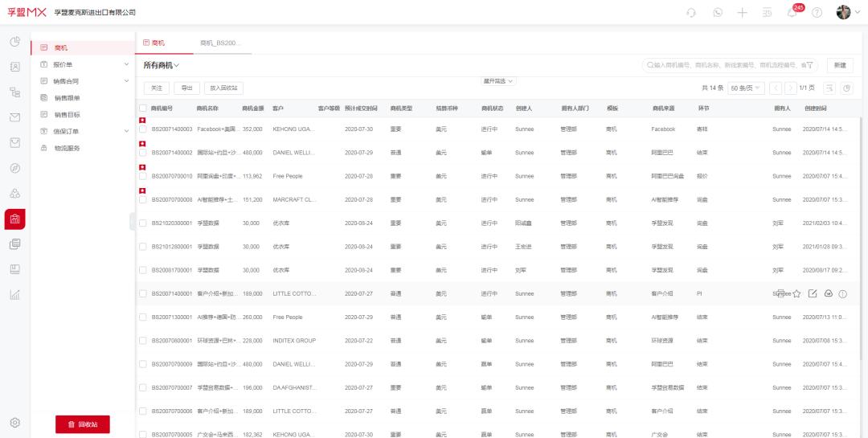The height and width of the screenshot is (438, 868).
Task: Open the settings gear in left sidebar
Action: [x=14, y=423]
